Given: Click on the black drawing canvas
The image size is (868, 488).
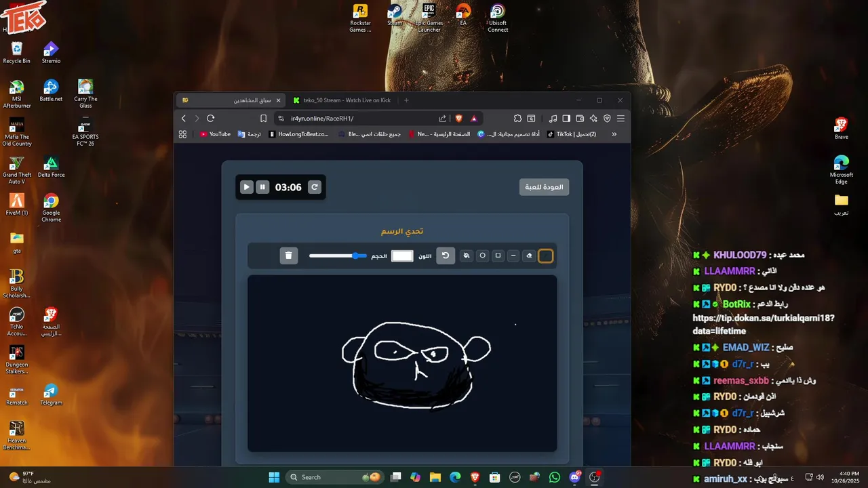Looking at the screenshot, I should click(x=402, y=363).
